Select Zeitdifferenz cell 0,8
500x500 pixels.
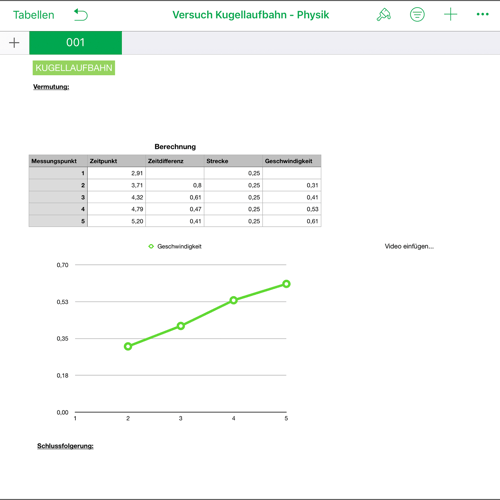175,185
